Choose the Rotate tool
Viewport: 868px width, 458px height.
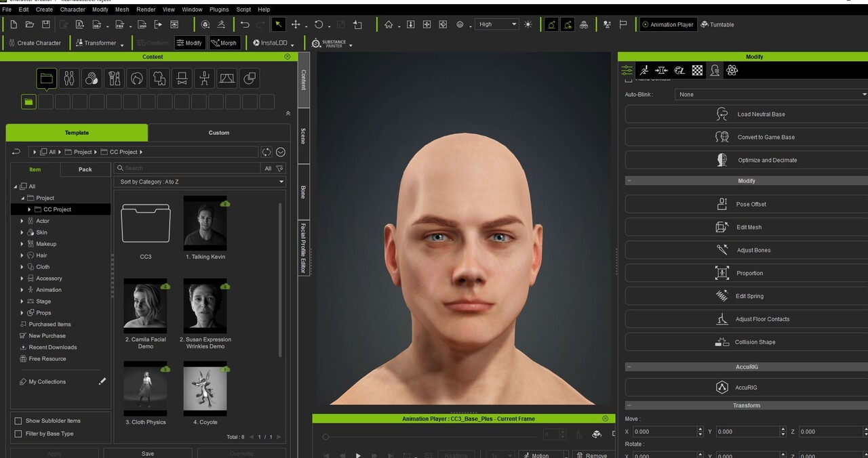(x=319, y=24)
